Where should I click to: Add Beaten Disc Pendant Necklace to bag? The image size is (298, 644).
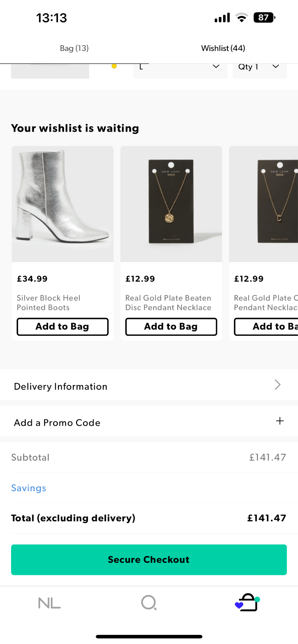pyautogui.click(x=171, y=327)
